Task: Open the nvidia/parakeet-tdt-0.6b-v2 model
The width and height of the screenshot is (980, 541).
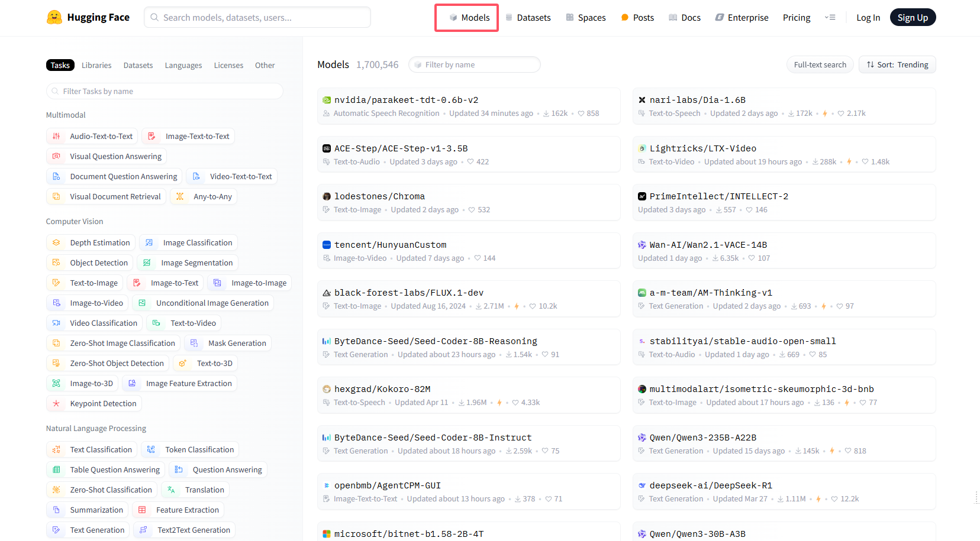Action: tap(469, 106)
